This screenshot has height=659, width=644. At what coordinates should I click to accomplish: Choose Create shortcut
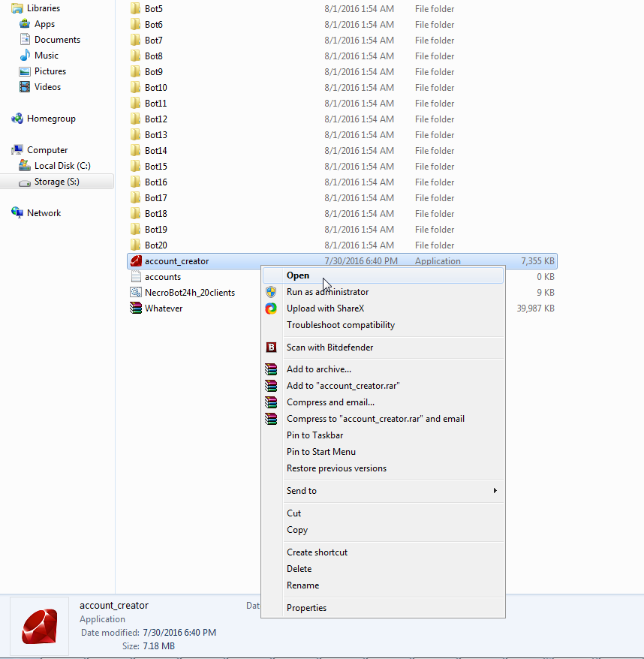pos(383,552)
